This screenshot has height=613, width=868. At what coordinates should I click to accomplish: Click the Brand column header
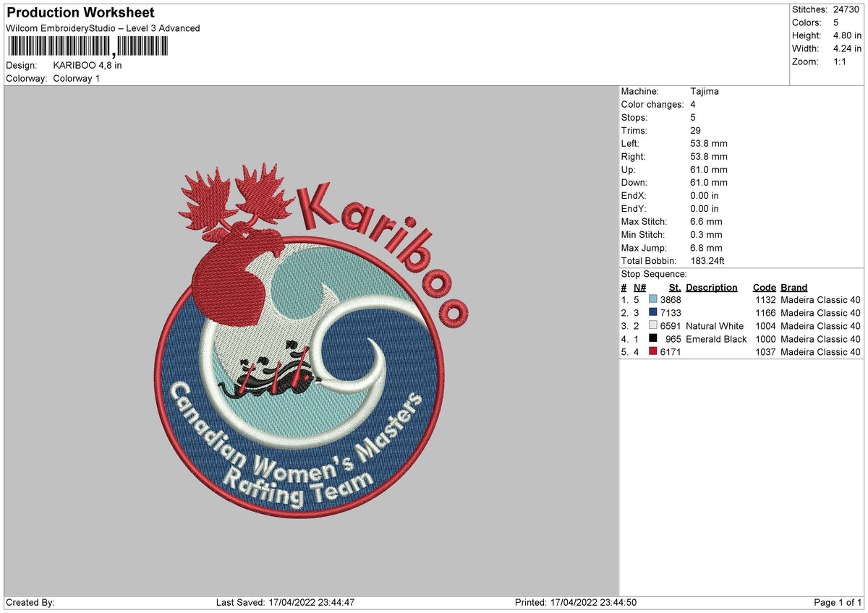point(793,287)
